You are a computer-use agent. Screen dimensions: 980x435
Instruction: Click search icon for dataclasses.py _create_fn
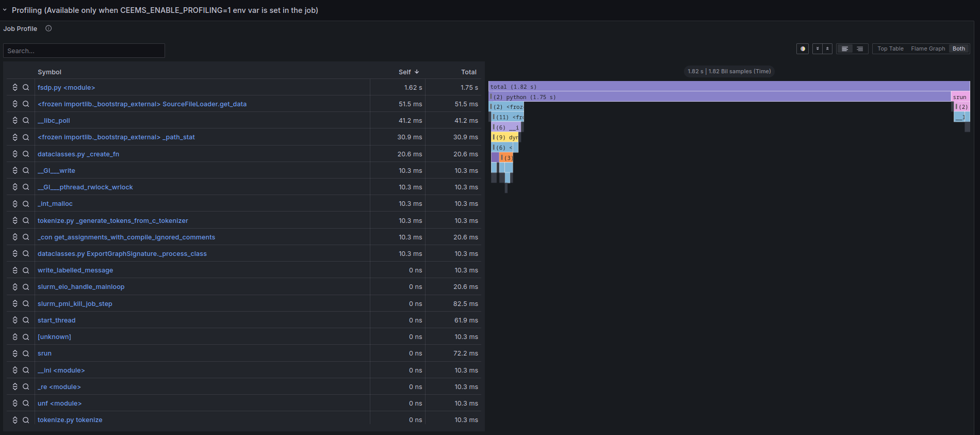pos(26,154)
